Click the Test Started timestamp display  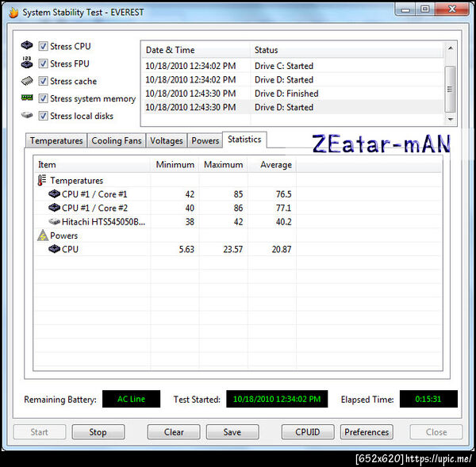(x=277, y=399)
